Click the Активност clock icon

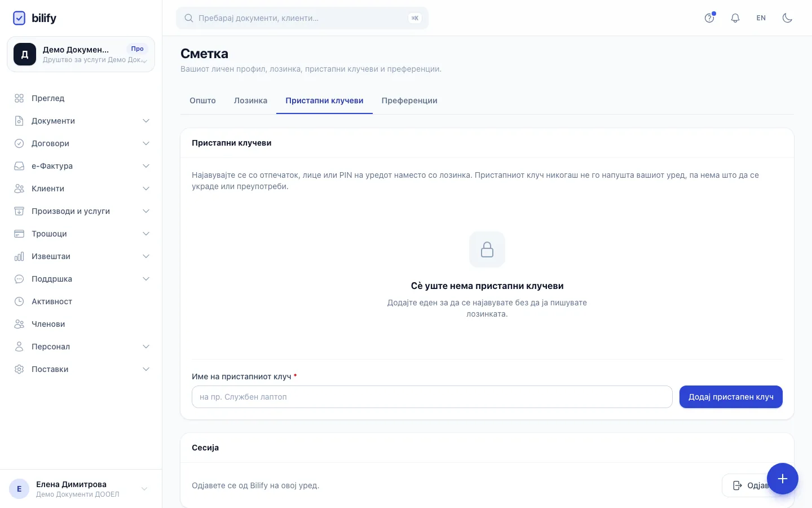click(19, 301)
